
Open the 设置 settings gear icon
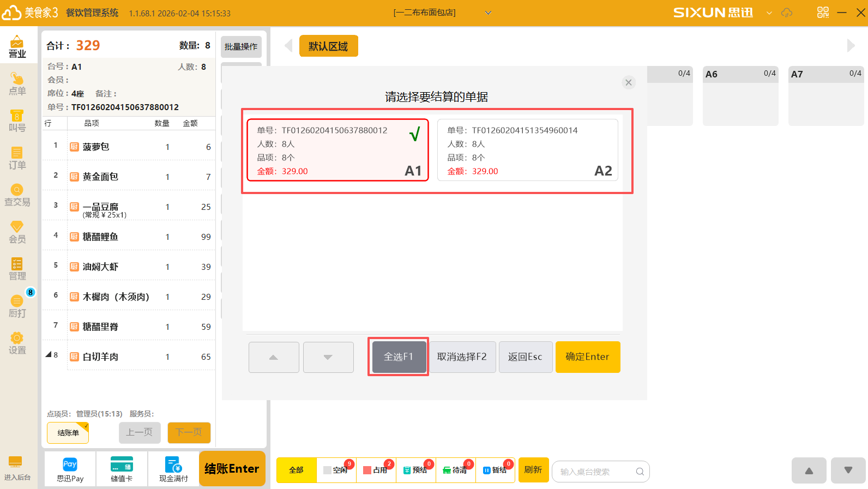click(x=17, y=343)
